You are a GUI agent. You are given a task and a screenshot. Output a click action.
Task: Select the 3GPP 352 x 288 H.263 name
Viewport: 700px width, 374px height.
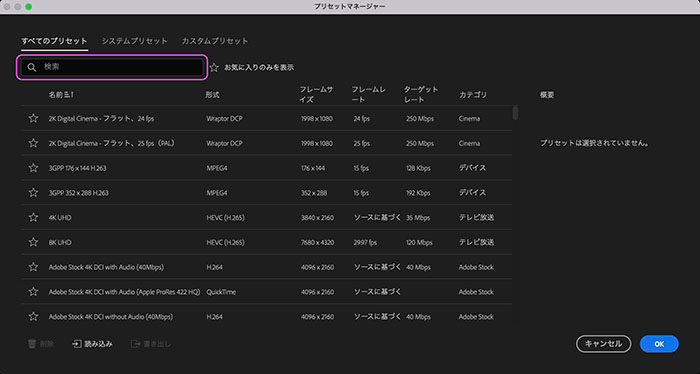79,193
